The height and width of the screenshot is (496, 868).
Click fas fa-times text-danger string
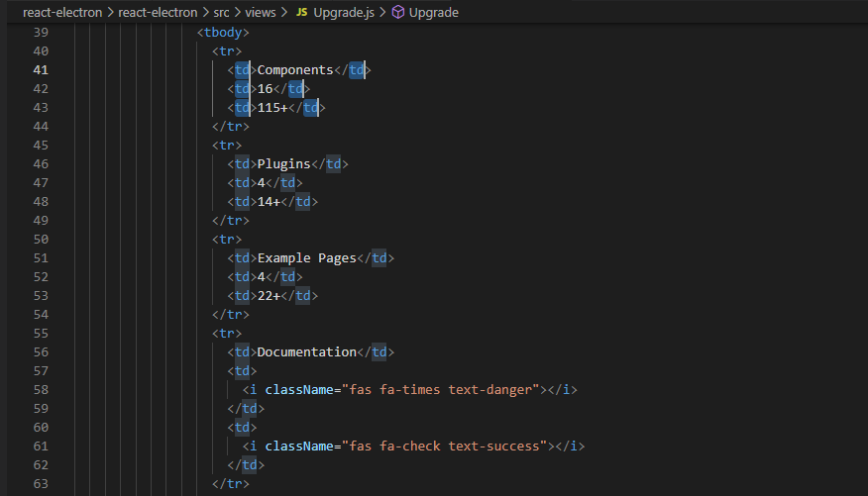(440, 390)
